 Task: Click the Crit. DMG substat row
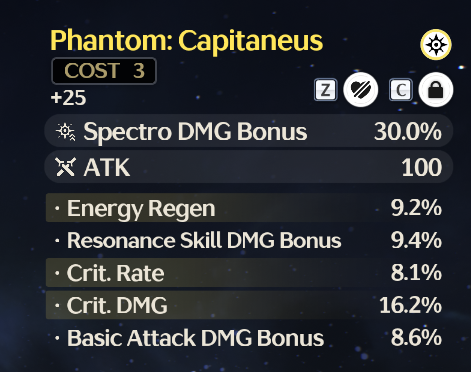click(249, 305)
